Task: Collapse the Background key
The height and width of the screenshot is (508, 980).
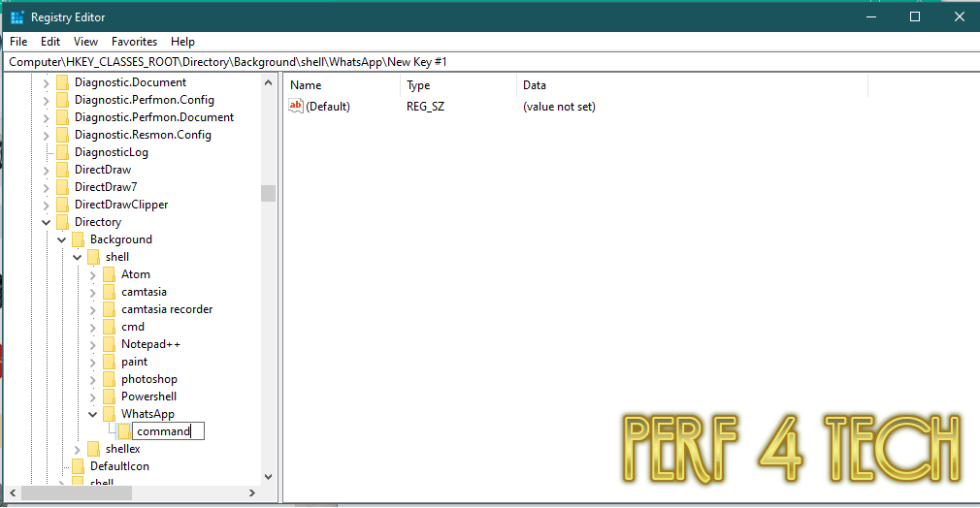Action: (62, 239)
